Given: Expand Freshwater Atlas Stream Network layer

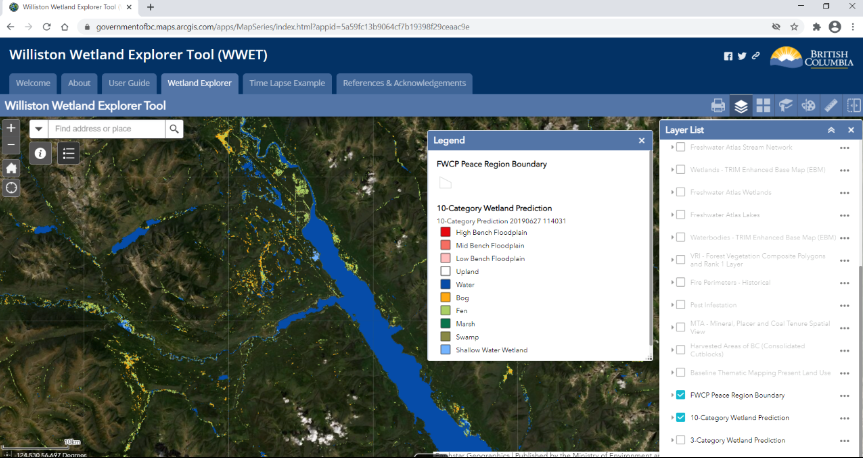Looking at the screenshot, I should tap(673, 148).
